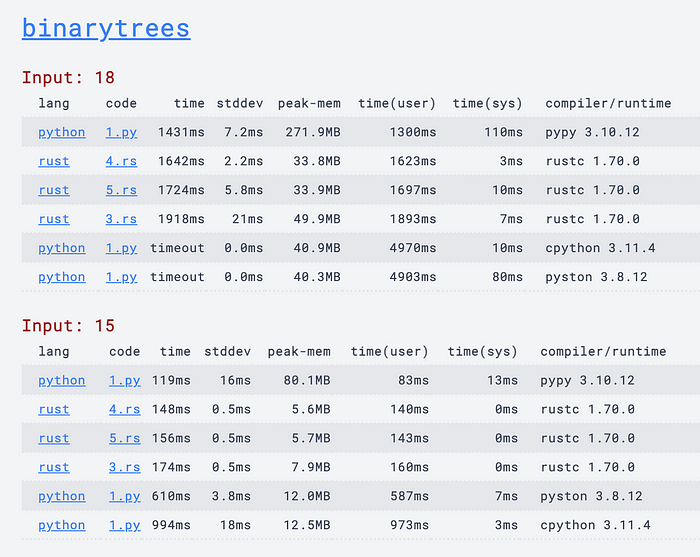Screen dimensions: 700x557
Task: Select the 156ms time cell
Action: click(171, 438)
